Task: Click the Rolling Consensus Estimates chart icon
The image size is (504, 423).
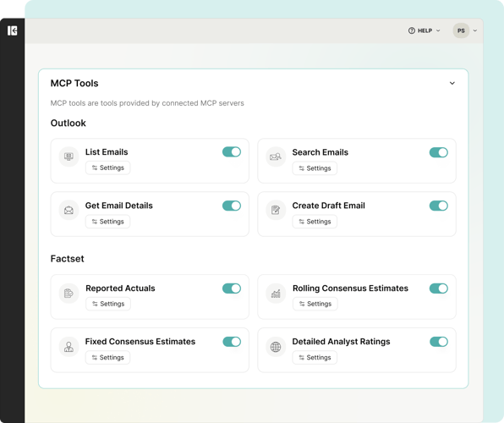Action: pos(276,293)
